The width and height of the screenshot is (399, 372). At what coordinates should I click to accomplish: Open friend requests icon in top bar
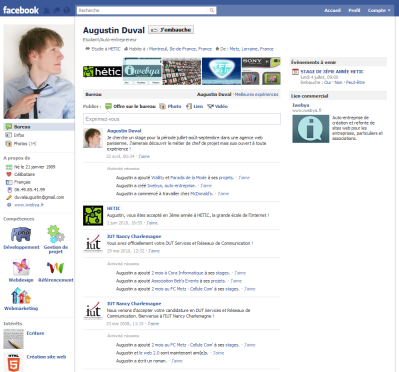pyautogui.click(x=47, y=10)
